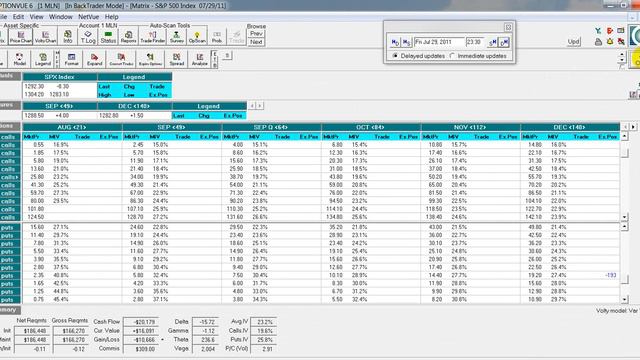Click the yellow bell alert icon

point(610,42)
